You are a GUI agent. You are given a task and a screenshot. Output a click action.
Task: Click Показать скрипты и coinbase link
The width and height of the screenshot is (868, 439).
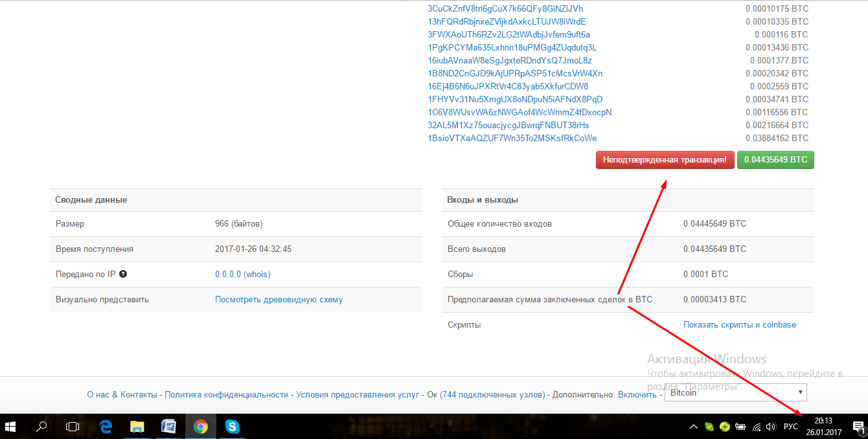point(740,325)
